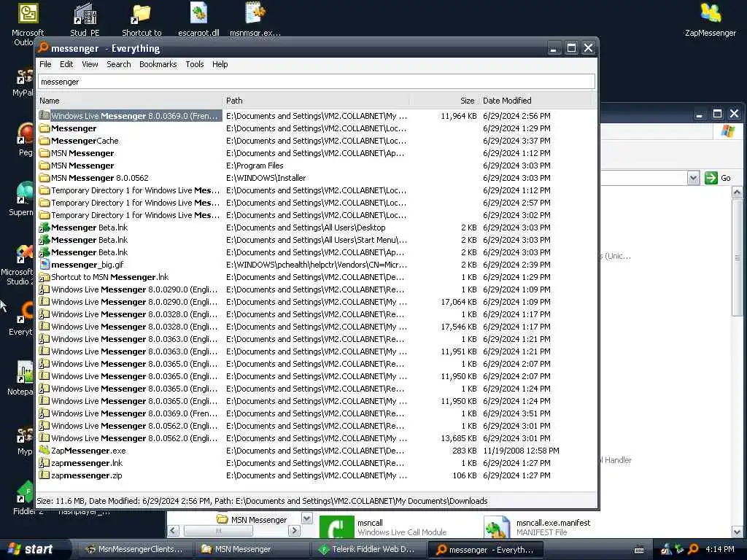Sort results by the Path column header
Viewport: 747px width, 560px height.
pos(316,101)
